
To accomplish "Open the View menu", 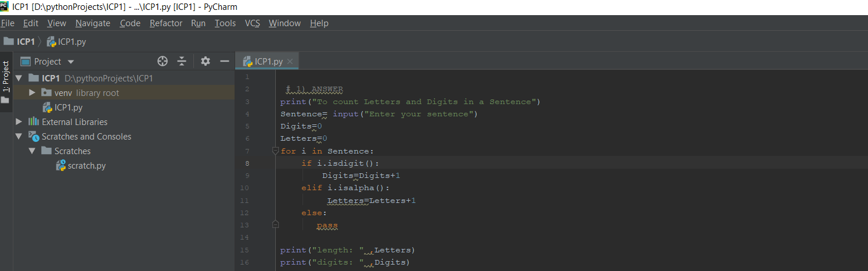I will [x=57, y=23].
